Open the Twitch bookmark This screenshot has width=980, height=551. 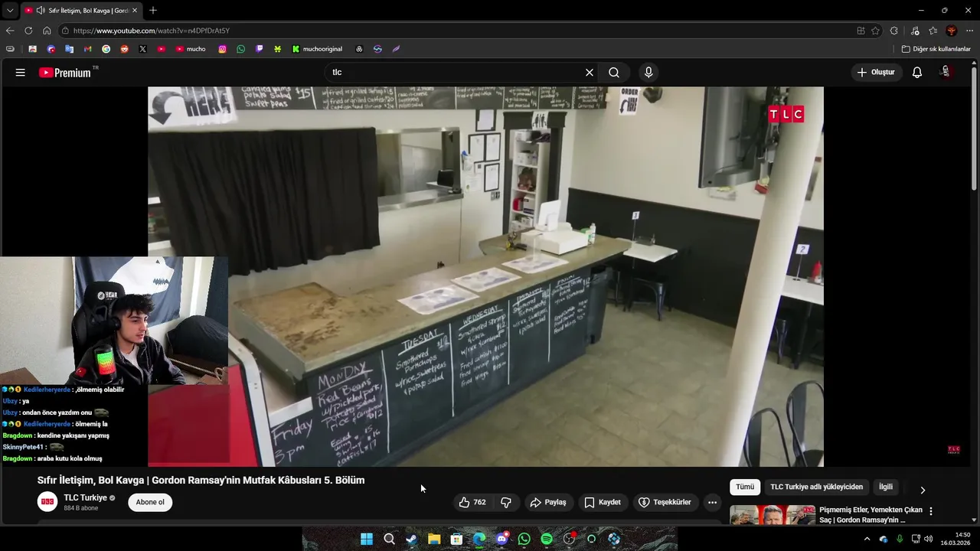(x=260, y=49)
